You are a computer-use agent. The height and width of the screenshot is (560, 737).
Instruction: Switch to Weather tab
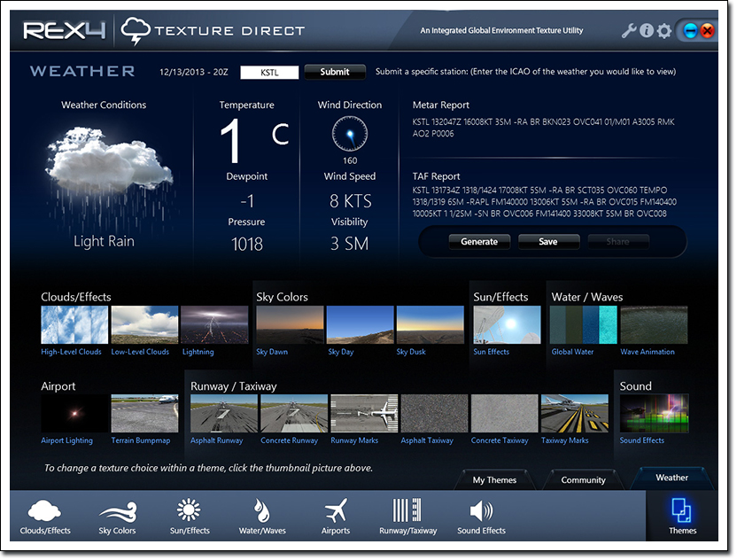click(x=671, y=478)
